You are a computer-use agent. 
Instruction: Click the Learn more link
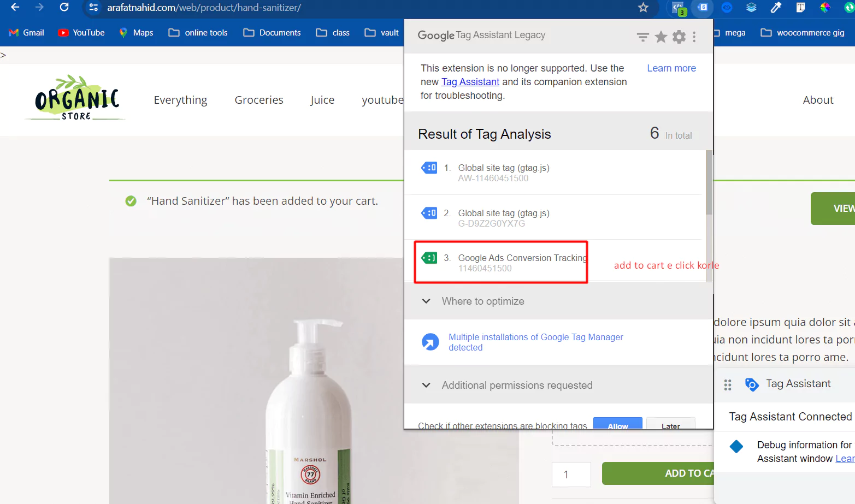click(x=671, y=68)
